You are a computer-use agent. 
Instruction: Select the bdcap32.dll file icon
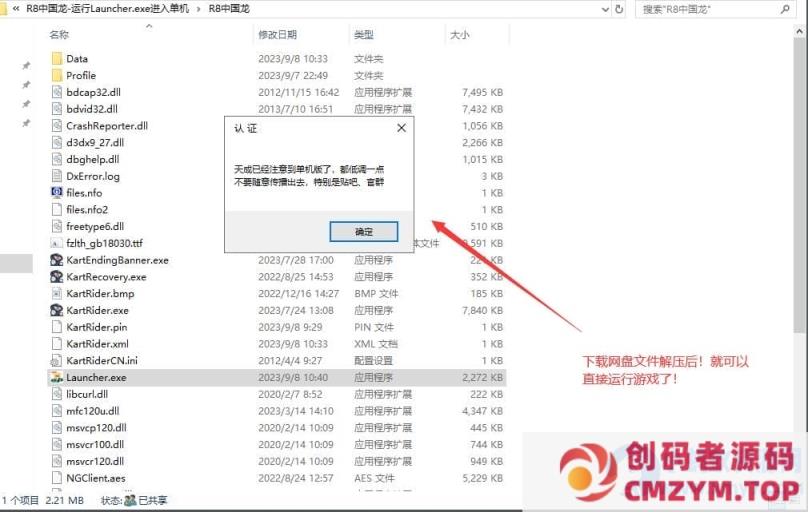coord(57,92)
